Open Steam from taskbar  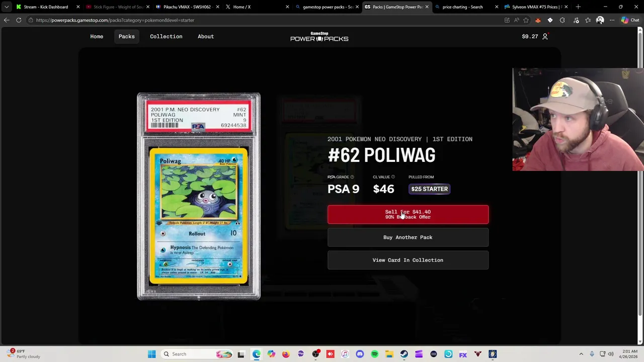point(404,354)
